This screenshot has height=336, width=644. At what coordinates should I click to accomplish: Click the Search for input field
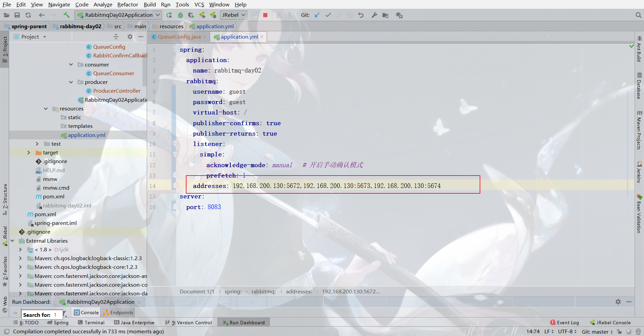pyautogui.click(x=42, y=315)
